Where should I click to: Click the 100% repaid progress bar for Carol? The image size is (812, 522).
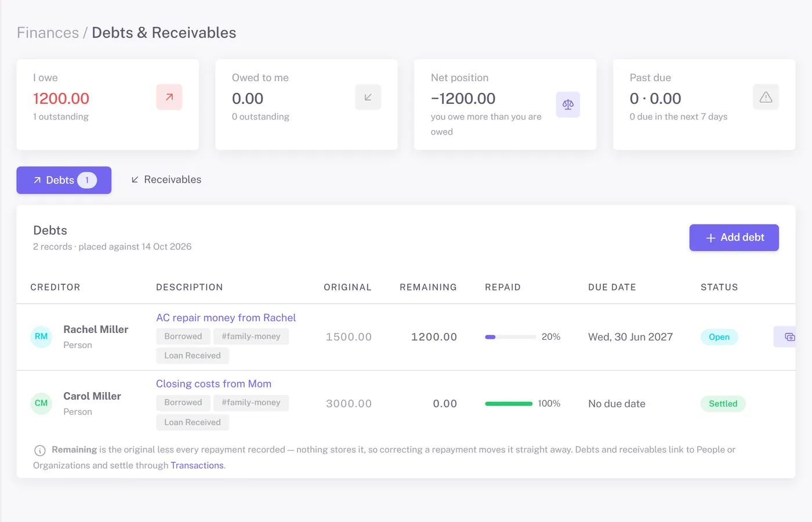[509, 404]
